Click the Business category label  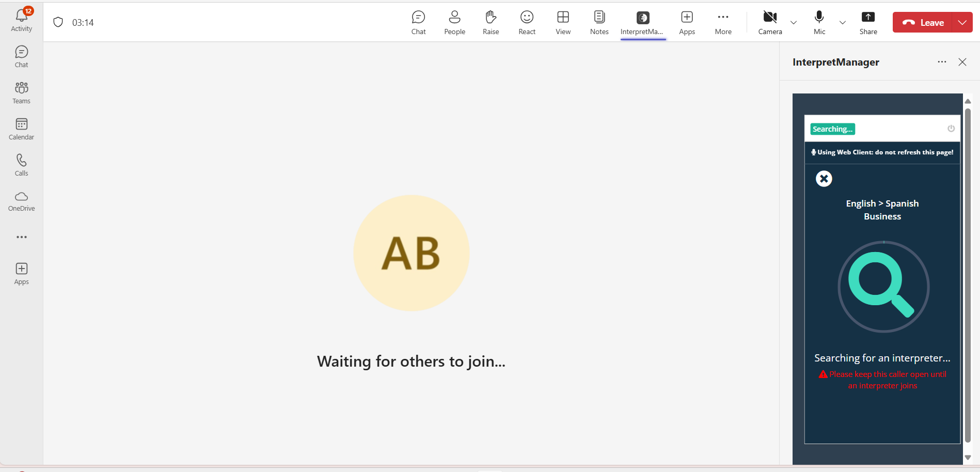pyautogui.click(x=882, y=216)
